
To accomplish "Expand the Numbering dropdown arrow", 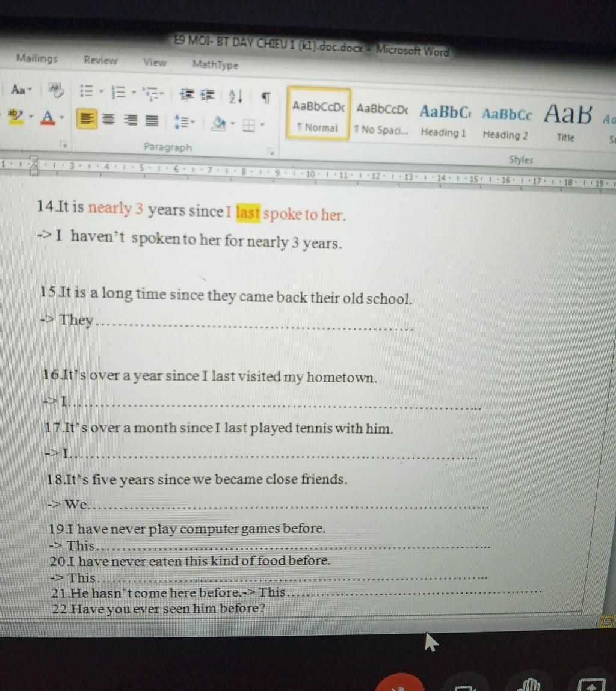I will click(133, 93).
